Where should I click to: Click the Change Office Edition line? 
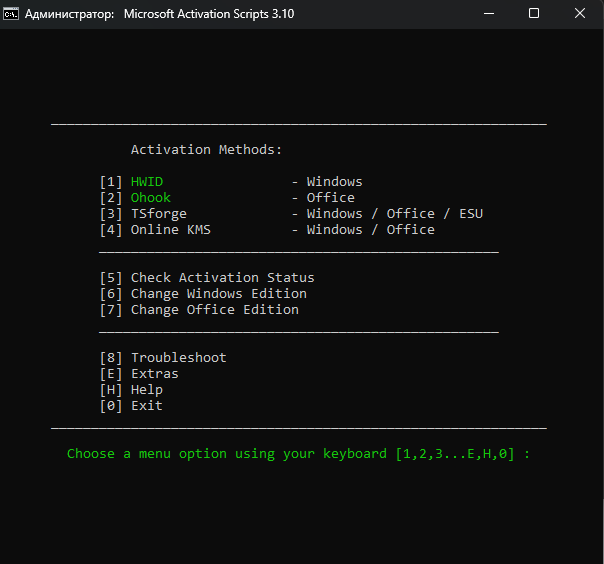[199, 310]
